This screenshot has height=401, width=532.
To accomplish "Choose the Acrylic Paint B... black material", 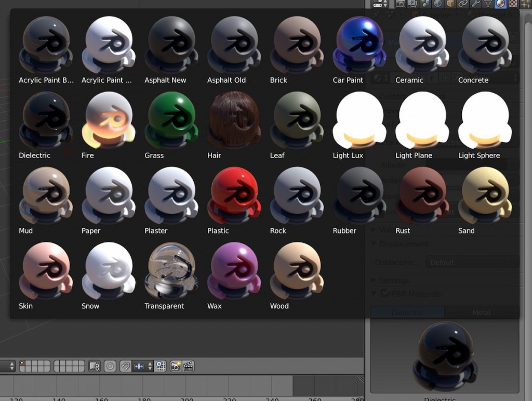I will click(x=46, y=50).
